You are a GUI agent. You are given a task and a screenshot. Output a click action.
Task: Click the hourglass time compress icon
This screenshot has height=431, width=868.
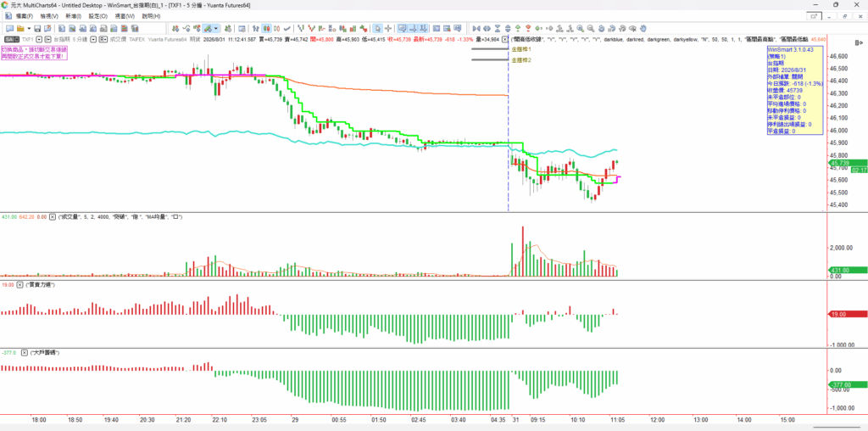(497, 28)
